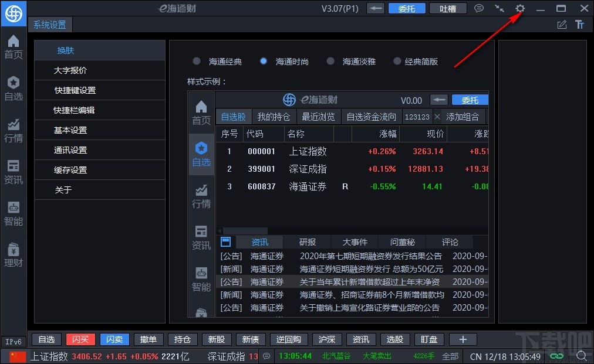Viewport: 594px width, 364px height.
Task: Choose the 经典简版 skin option
Action: pos(397,61)
